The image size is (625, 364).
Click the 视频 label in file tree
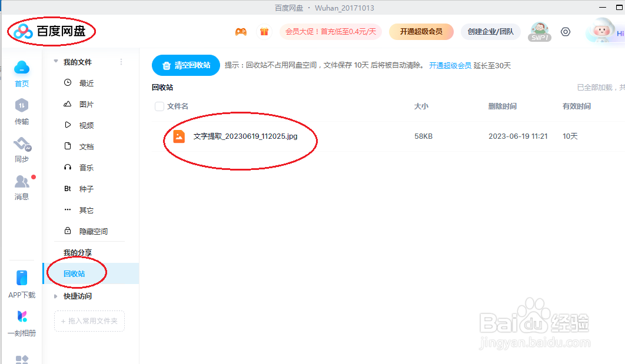pyautogui.click(x=87, y=125)
